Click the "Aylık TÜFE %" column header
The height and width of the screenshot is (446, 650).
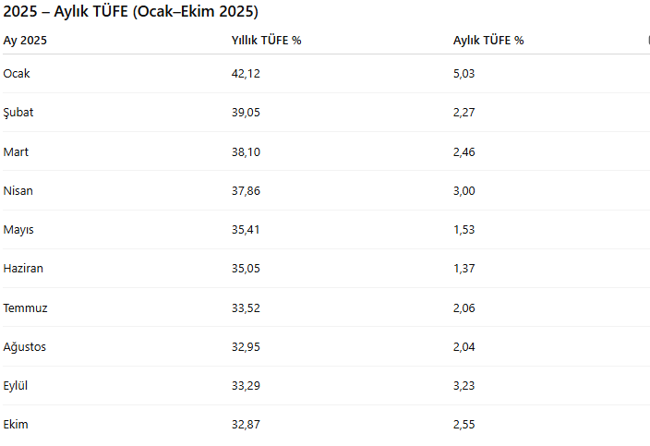488,41
